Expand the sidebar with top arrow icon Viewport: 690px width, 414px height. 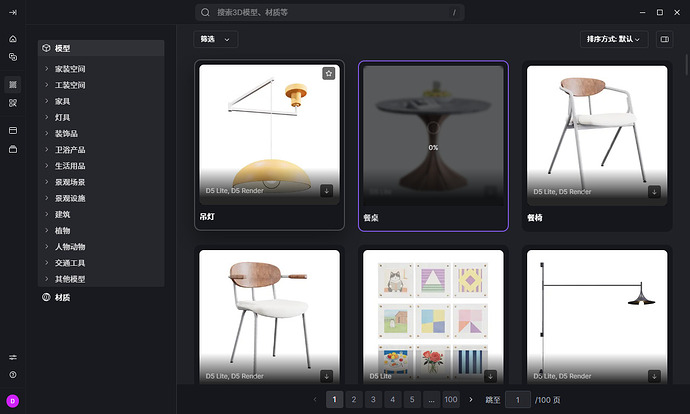[13, 12]
